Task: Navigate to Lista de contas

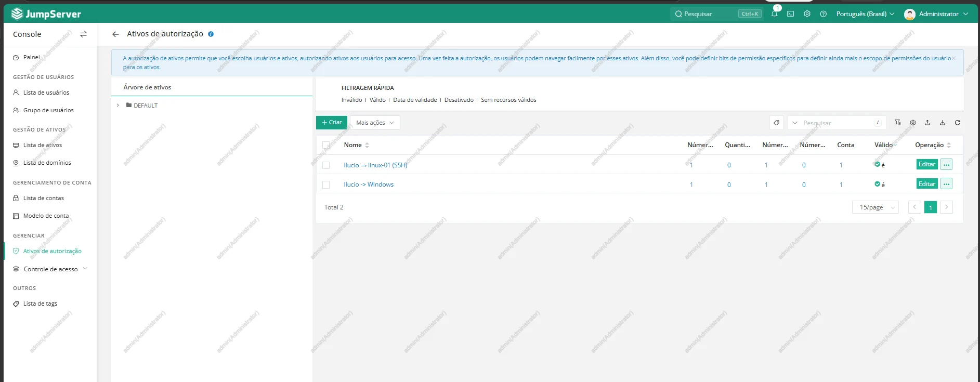Action: 44,198
